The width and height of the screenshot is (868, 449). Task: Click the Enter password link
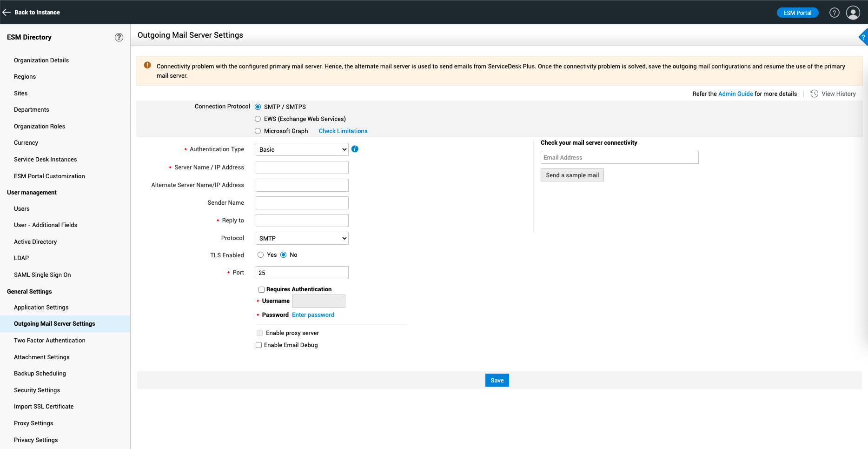click(313, 315)
